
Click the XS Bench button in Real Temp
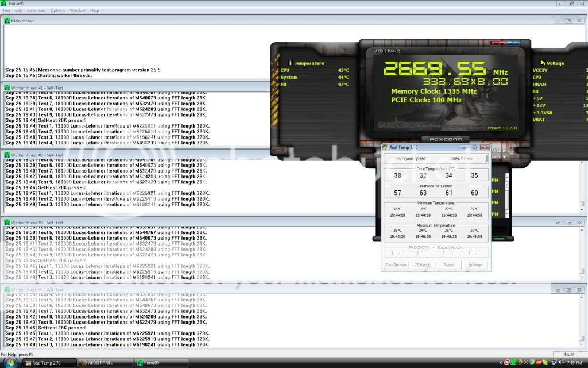[x=422, y=264]
